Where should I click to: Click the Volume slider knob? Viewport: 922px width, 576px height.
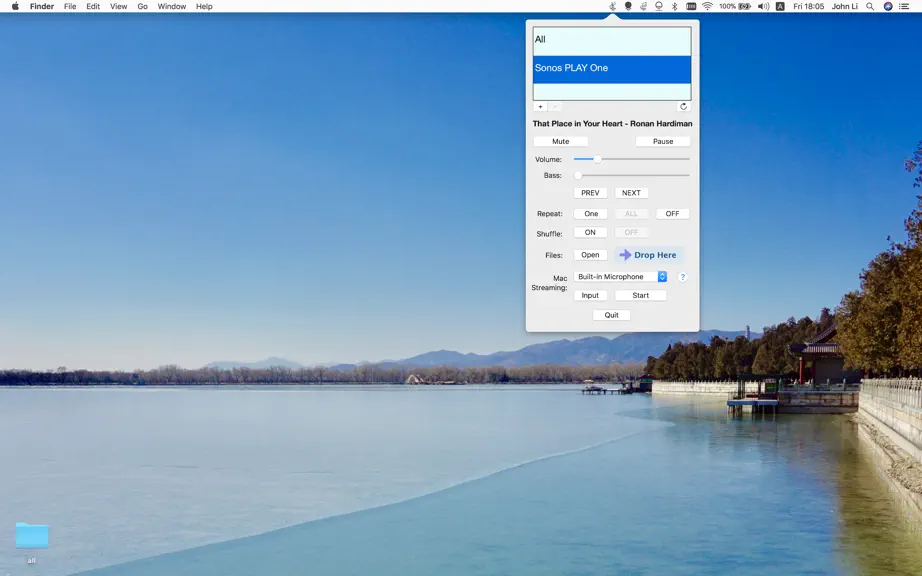point(597,159)
